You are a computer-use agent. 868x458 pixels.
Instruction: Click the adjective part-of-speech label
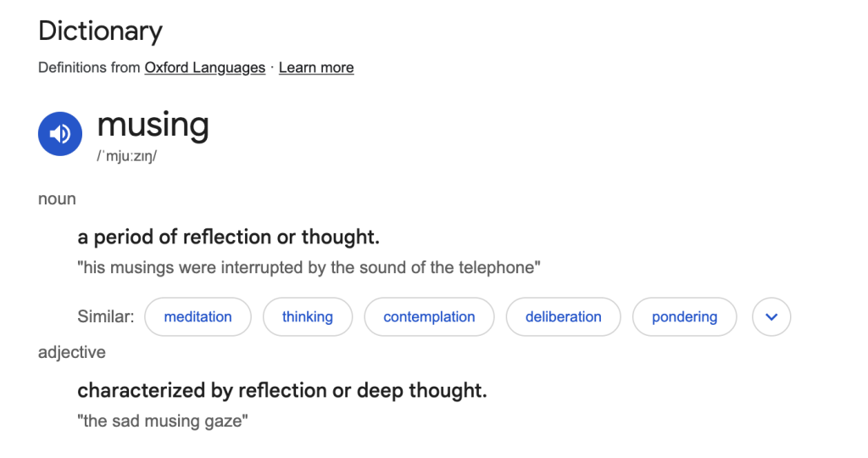(71, 352)
